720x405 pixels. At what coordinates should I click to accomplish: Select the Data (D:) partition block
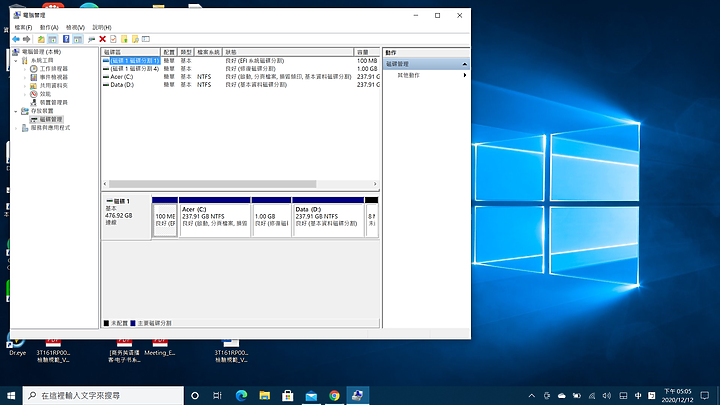point(328,217)
